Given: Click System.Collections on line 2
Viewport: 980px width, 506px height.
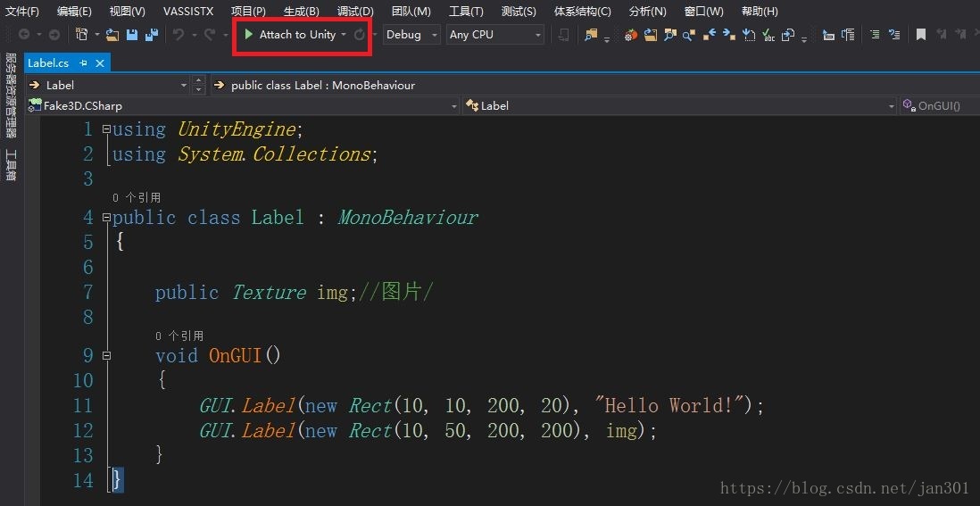Looking at the screenshot, I should pyautogui.click(x=274, y=154).
